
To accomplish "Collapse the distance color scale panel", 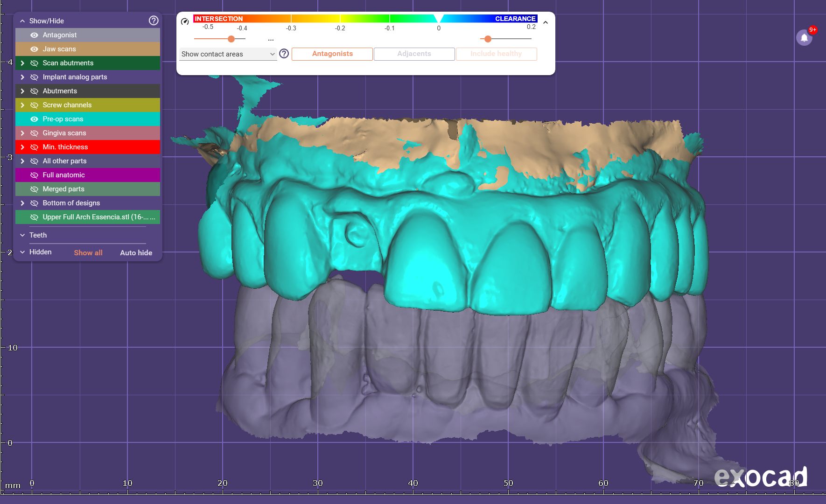I will click(546, 22).
